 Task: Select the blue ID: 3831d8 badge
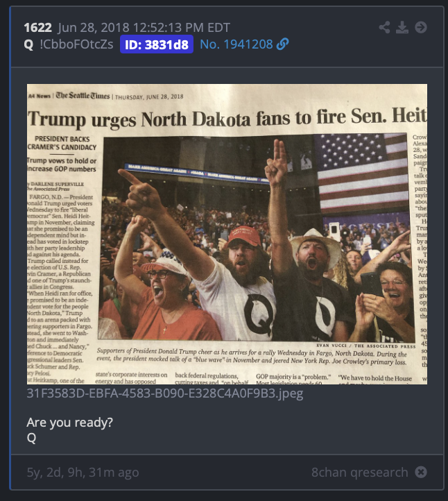pos(157,44)
